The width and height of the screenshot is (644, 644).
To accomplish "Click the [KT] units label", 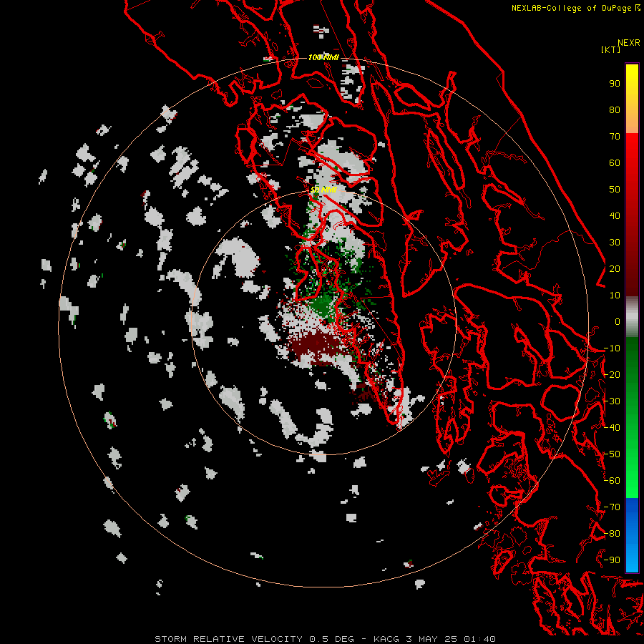I will tap(610, 49).
